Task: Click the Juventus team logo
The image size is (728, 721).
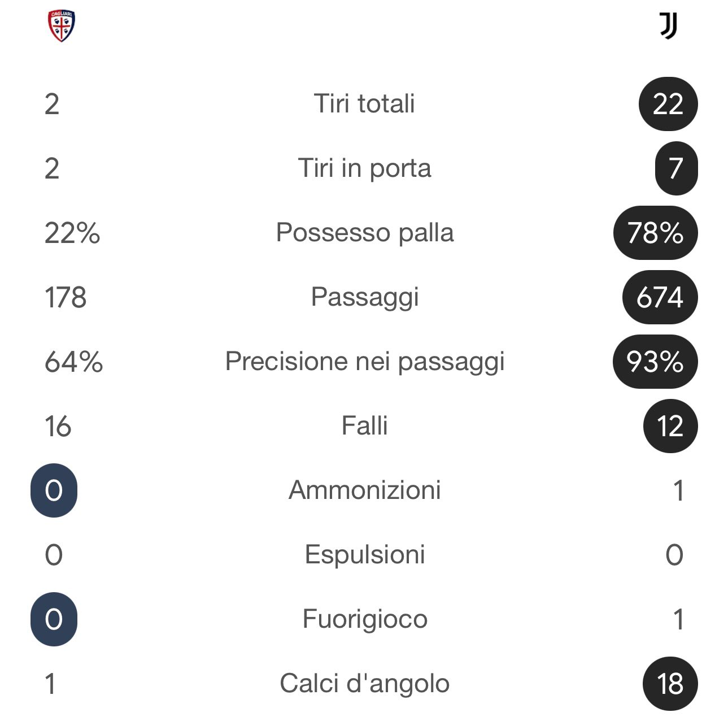Action: pos(668,26)
